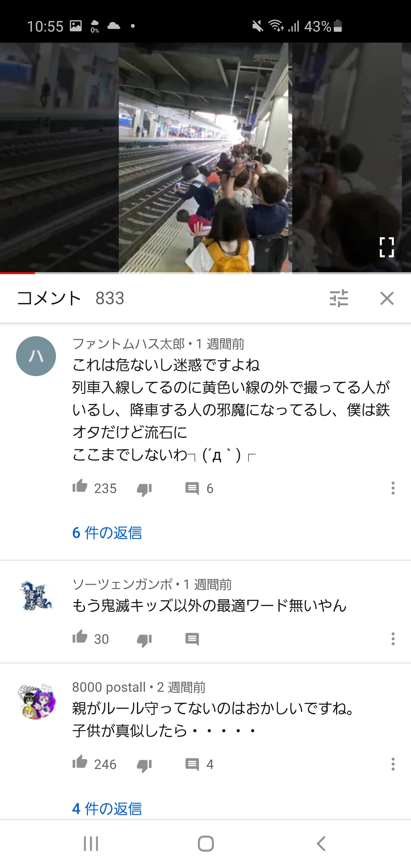Open the more options menu for 8000 postall's comment
This screenshot has width=411, height=868.
393,764
